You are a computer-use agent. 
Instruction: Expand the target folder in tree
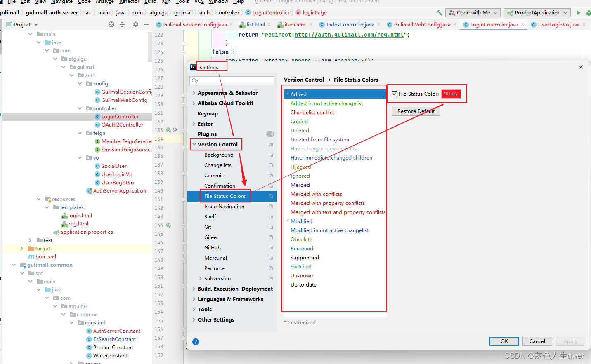coord(21,249)
